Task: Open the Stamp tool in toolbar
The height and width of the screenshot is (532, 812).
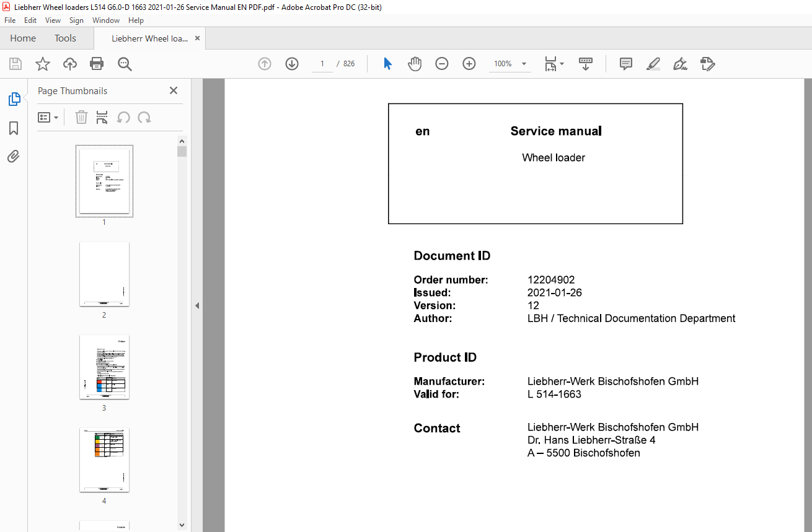Action: [708, 64]
